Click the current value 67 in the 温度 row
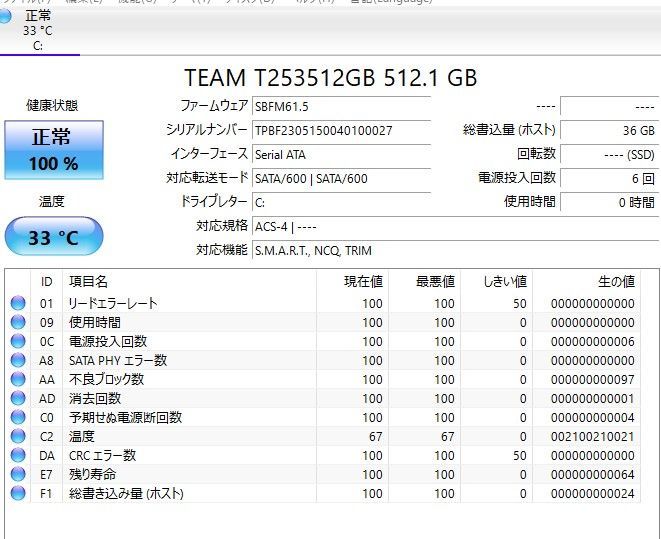This screenshot has height=539, width=661. 375,437
